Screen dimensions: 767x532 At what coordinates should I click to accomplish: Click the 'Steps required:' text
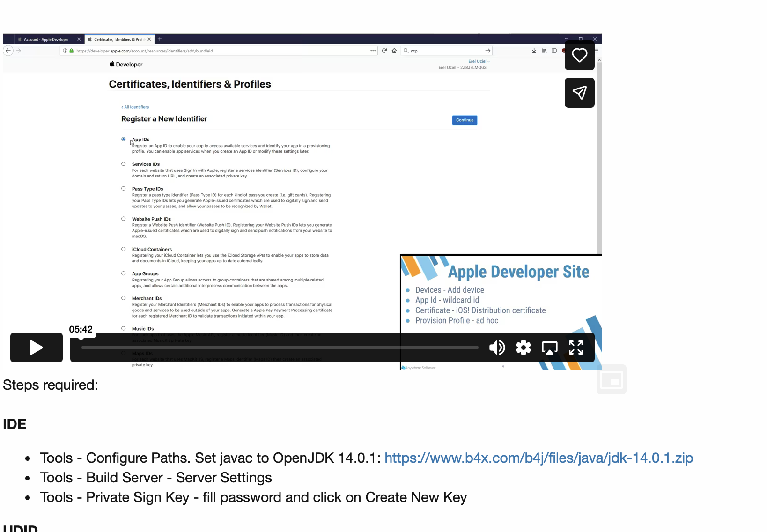[51, 384]
